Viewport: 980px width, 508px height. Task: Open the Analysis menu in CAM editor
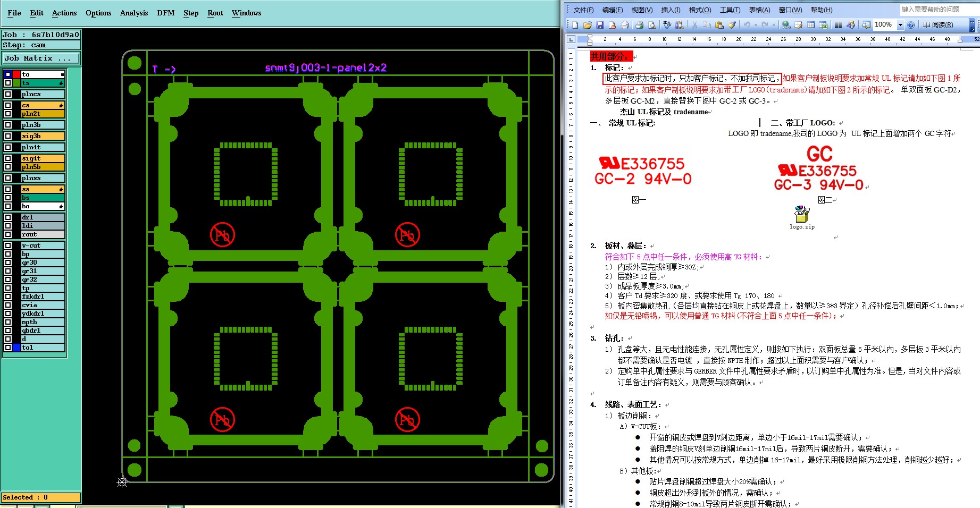(x=134, y=13)
